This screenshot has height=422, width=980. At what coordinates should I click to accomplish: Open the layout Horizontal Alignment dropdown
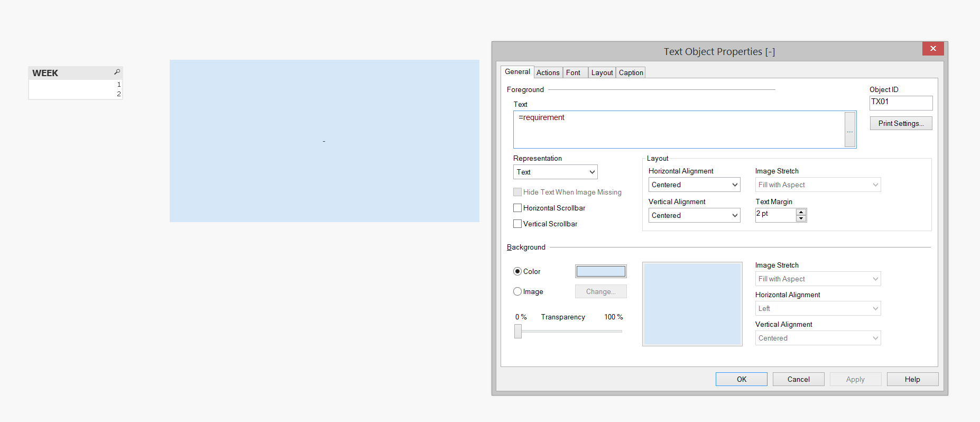point(694,185)
